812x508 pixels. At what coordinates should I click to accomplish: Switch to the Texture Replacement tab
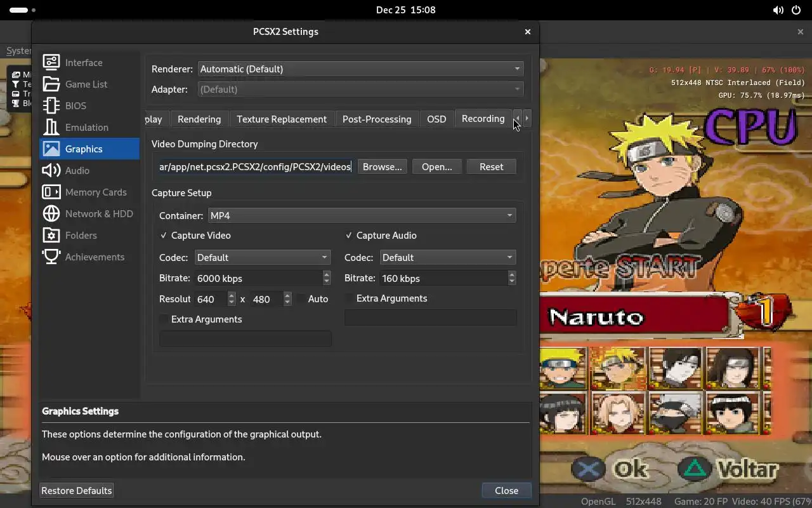click(282, 119)
